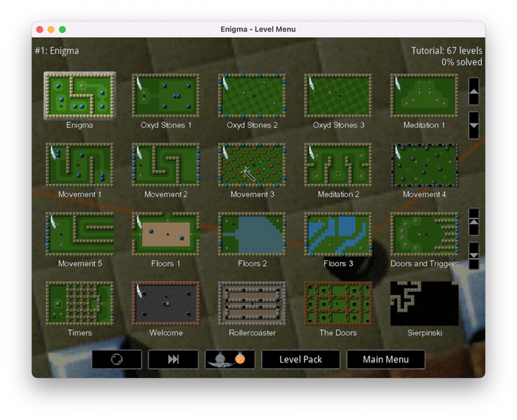Open the Enigma level thumbnail
This screenshot has height=420, width=517.
click(80, 96)
